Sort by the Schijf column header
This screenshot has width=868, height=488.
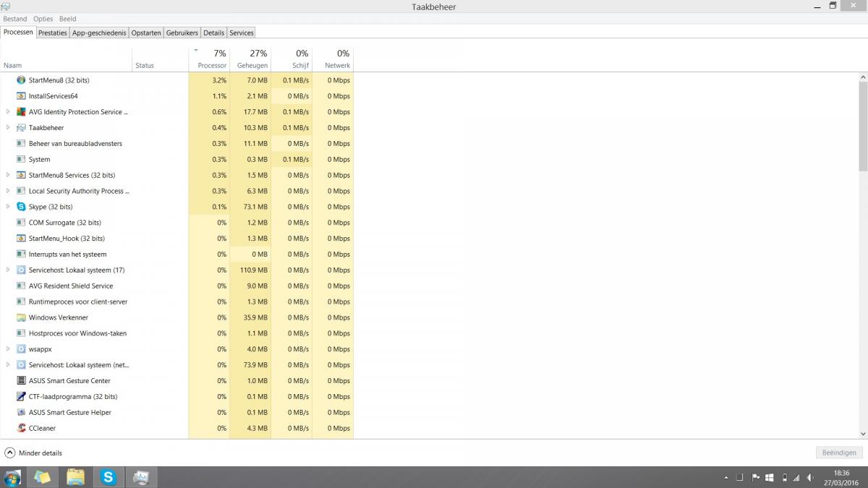coord(292,59)
